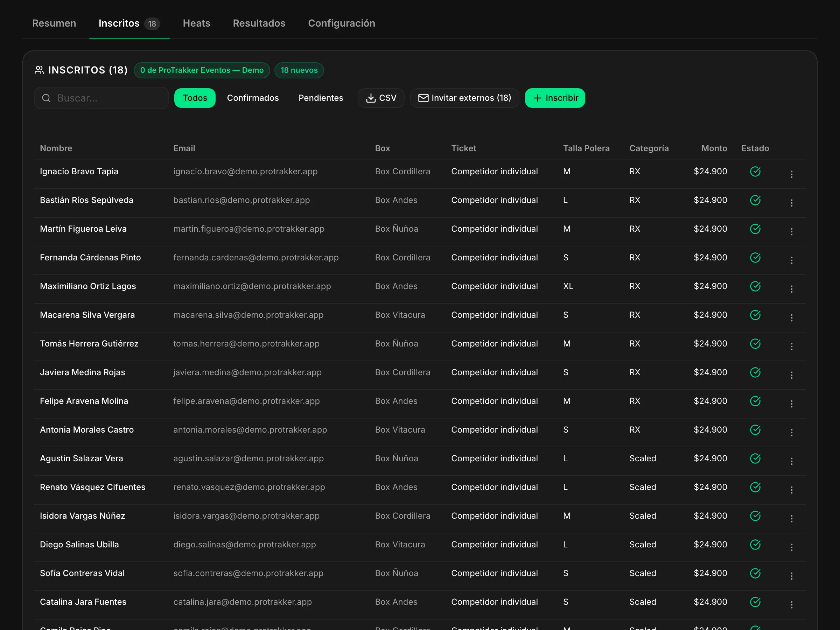Click Invitar externos (18) button
The image size is (840, 630).
[x=464, y=98]
